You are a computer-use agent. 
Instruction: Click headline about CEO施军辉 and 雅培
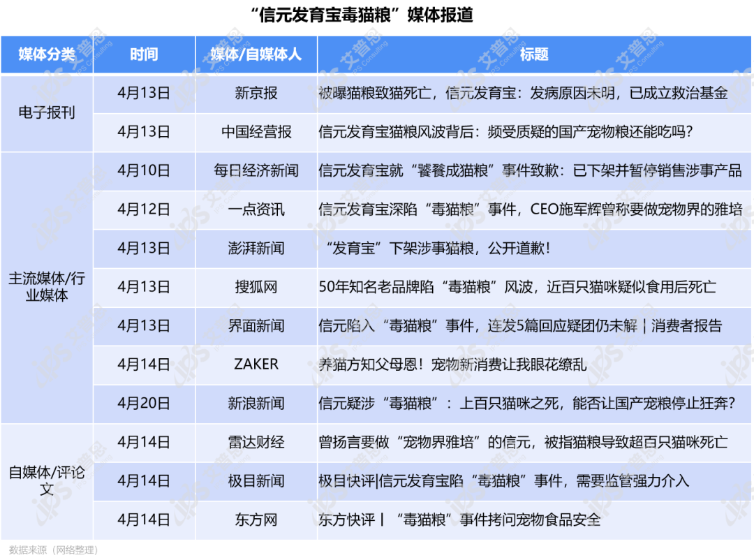tap(531, 209)
